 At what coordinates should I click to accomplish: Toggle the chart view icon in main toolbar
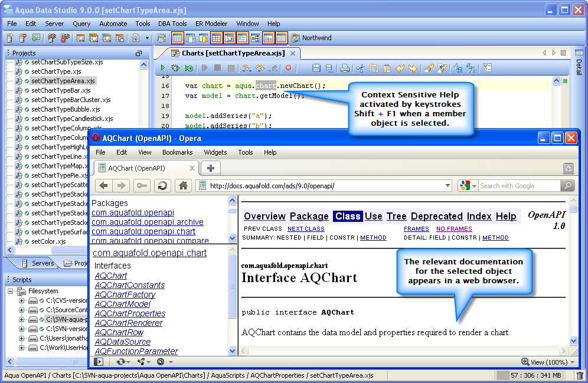tap(268, 38)
